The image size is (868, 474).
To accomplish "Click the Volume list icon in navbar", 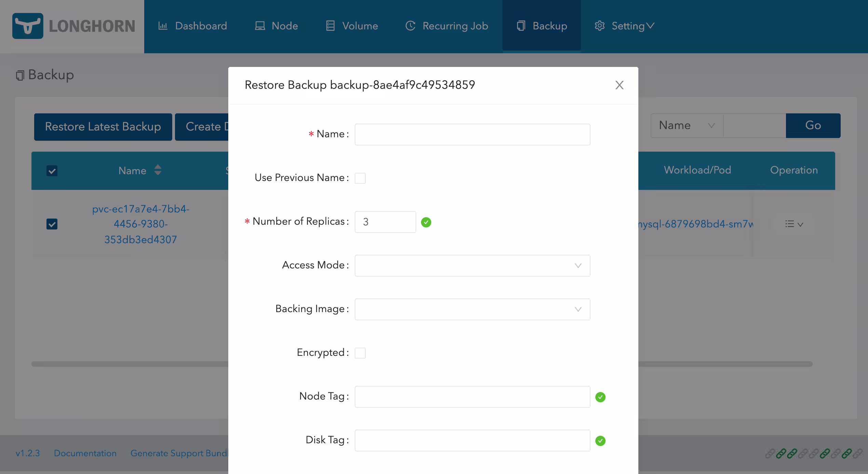I will (x=330, y=26).
